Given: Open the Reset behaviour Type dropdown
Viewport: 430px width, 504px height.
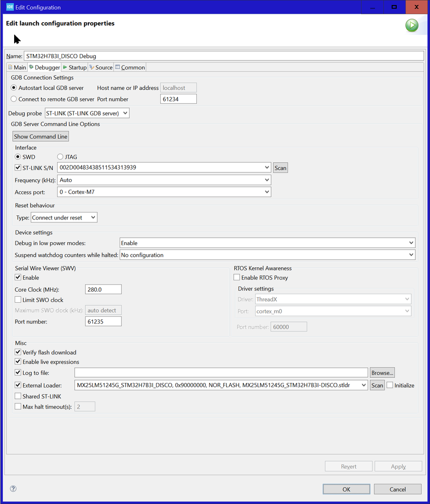Looking at the screenshot, I should pos(64,217).
